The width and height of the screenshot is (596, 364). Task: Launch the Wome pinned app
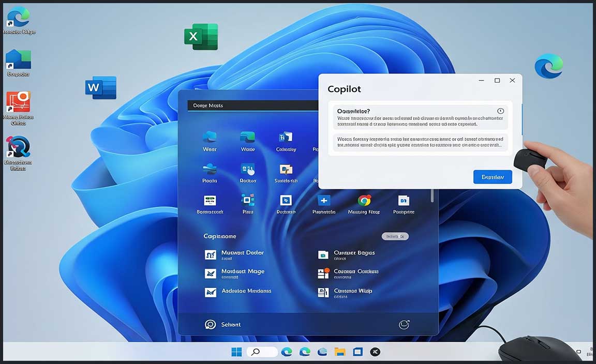pos(248,141)
